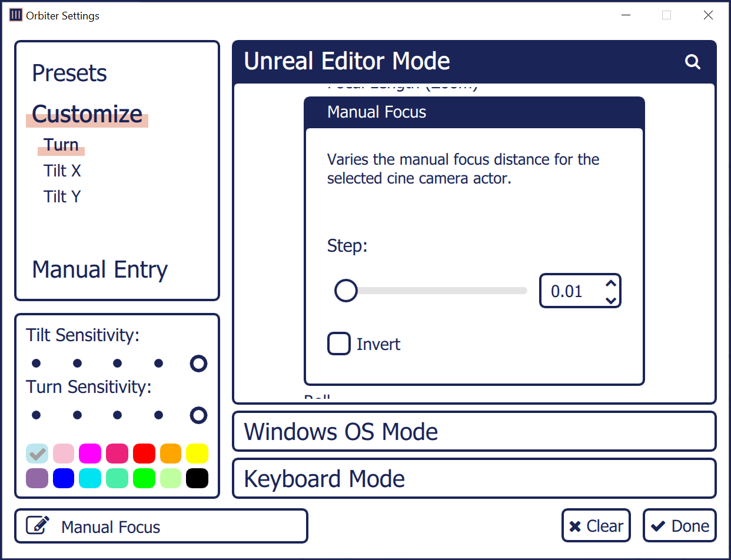The width and height of the screenshot is (731, 560).
Task: Click the Manual Focus description text
Action: (463, 169)
